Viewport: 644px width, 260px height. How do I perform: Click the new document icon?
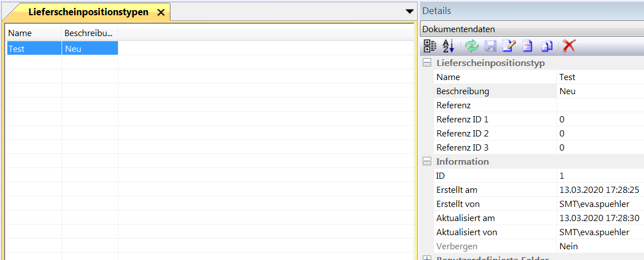(x=528, y=47)
